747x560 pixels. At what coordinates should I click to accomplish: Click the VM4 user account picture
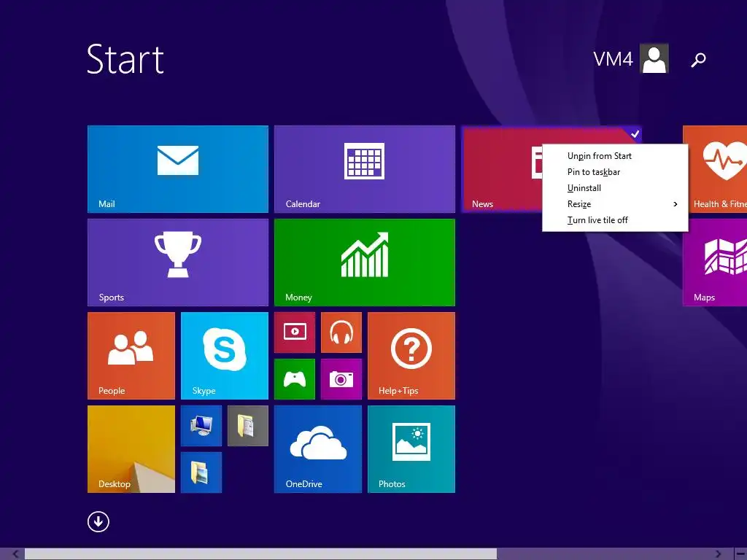[654, 58]
